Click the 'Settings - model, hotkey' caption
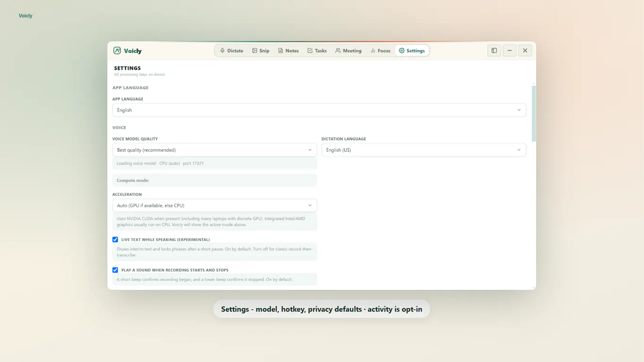644x362 pixels. coord(322,309)
